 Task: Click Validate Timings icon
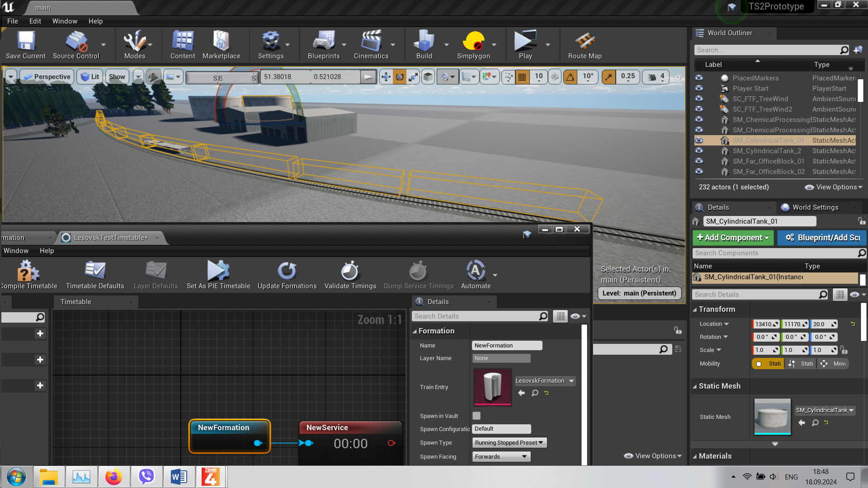350,271
